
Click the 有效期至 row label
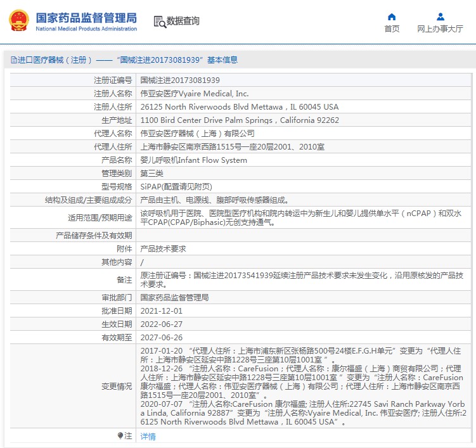point(117,338)
